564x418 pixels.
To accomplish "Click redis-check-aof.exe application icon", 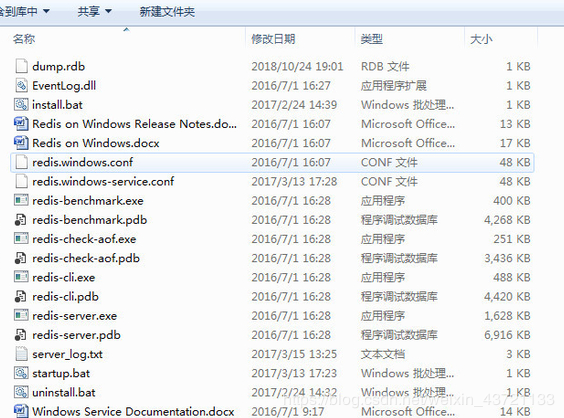I will coord(21,239).
